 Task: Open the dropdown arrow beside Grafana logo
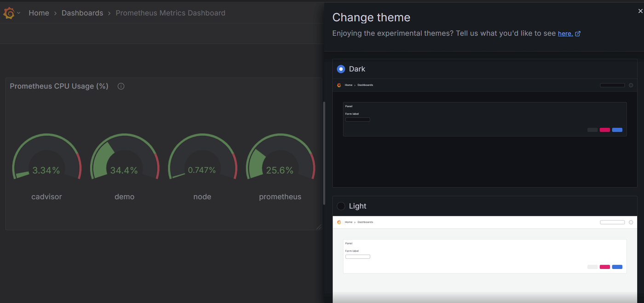19,13
